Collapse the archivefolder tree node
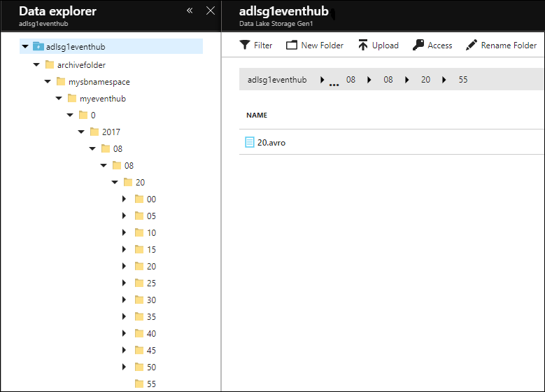This screenshot has height=392, width=545. 36,64
